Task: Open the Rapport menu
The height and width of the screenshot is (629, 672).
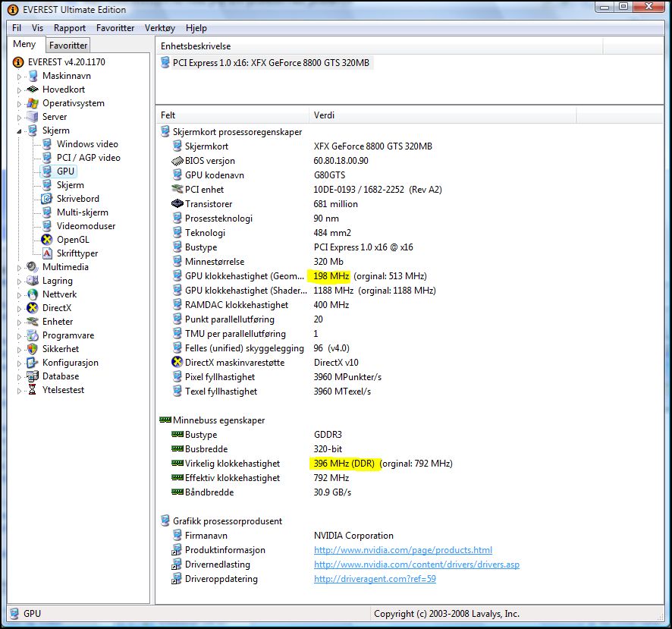Action: coord(70,28)
